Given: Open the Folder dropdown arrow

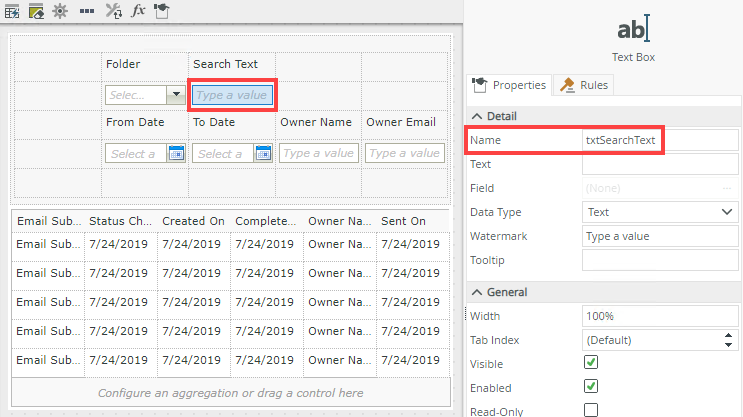Looking at the screenshot, I should (x=177, y=95).
